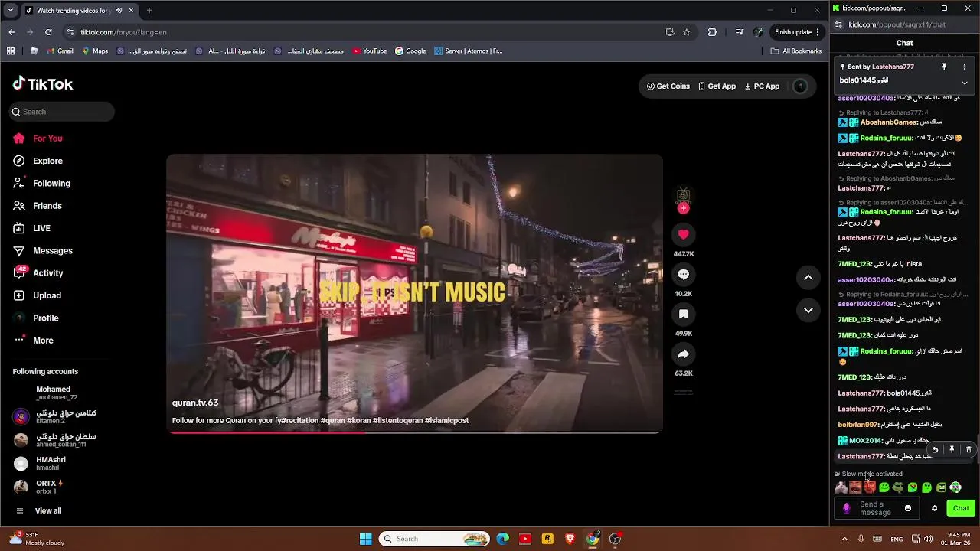Open Gmail bookmark

pyautogui.click(x=60, y=51)
